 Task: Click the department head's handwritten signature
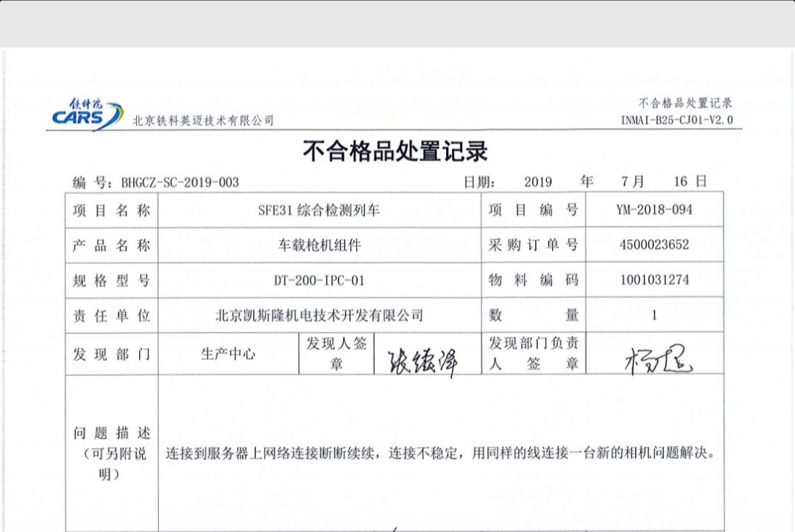tap(658, 360)
